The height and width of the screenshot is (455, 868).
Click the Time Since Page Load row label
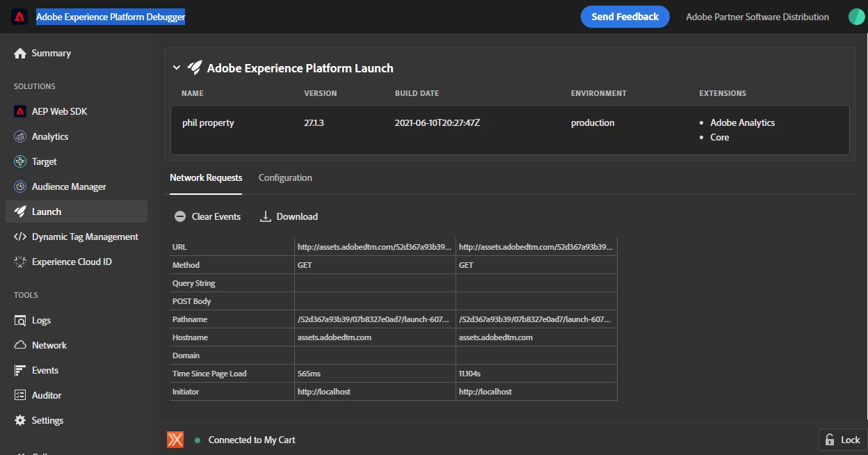pyautogui.click(x=209, y=374)
